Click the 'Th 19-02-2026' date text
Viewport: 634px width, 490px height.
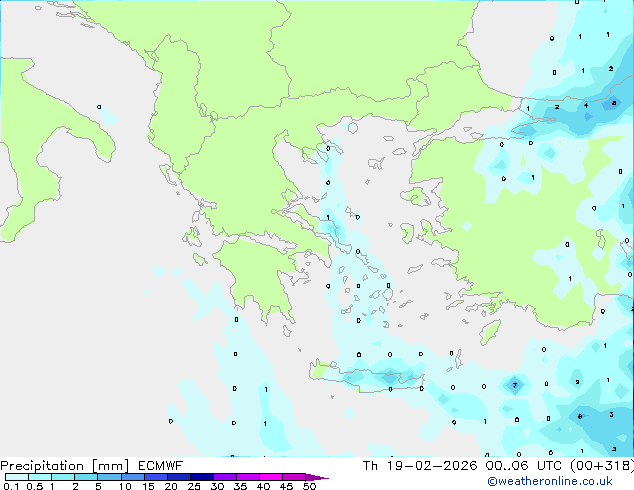pos(420,466)
